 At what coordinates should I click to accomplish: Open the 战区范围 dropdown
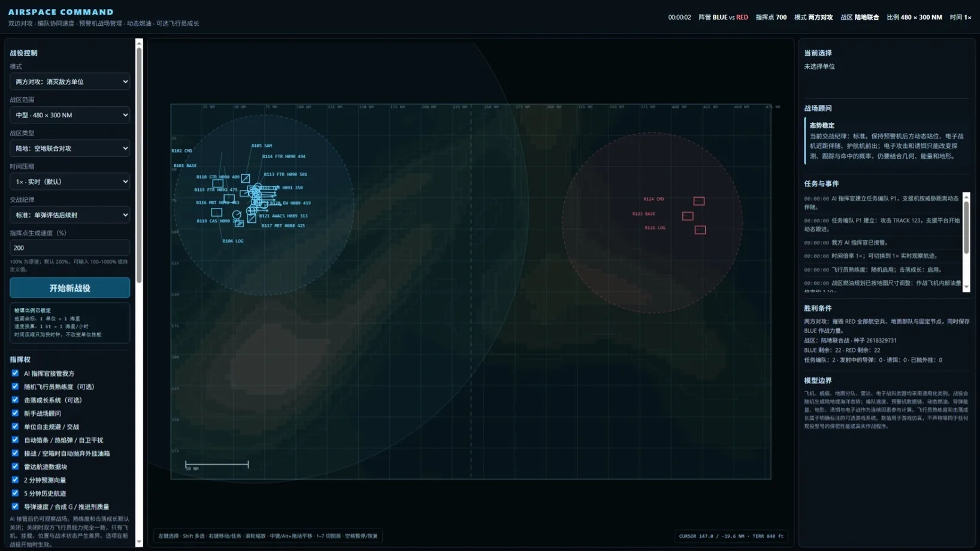coord(69,115)
